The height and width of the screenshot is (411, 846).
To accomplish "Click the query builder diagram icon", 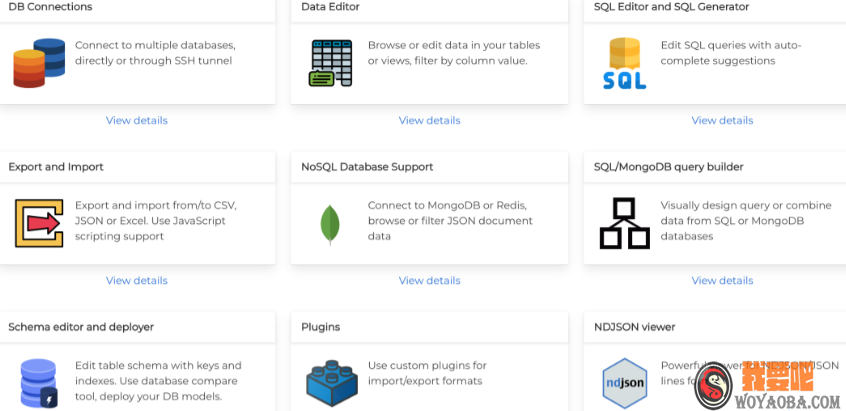I will pos(624,223).
